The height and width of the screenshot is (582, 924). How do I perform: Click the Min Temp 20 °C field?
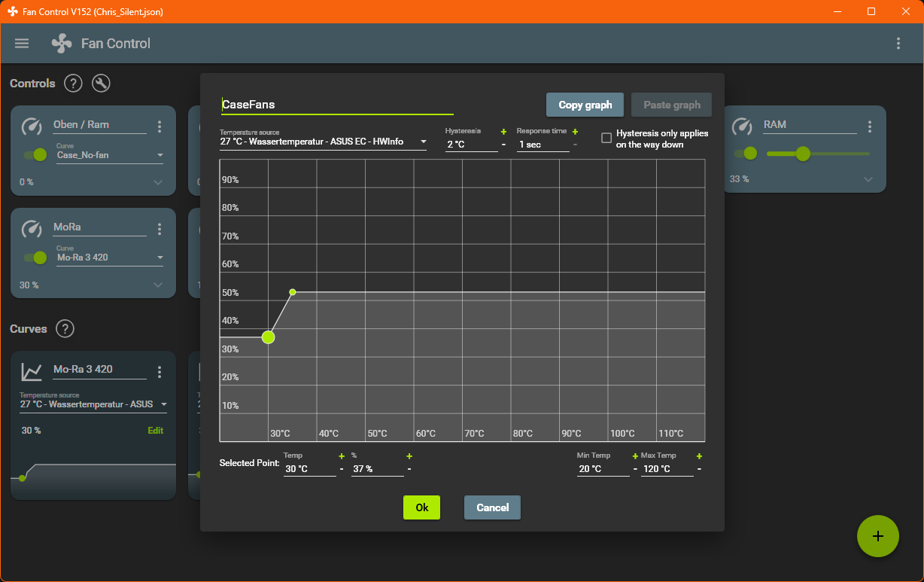pyautogui.click(x=603, y=469)
